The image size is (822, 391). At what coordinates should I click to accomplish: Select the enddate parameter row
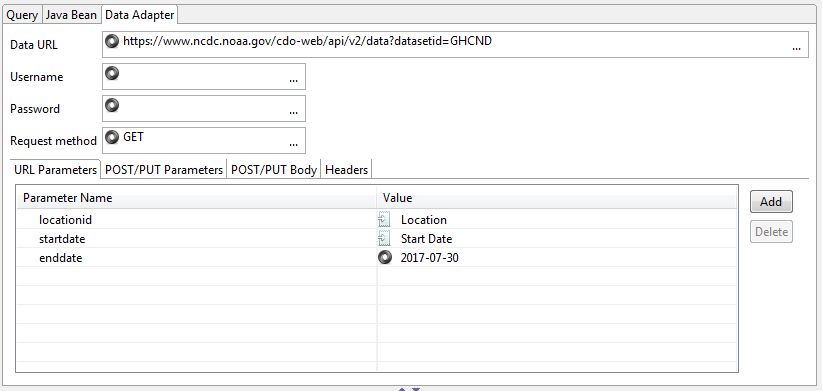[376, 258]
